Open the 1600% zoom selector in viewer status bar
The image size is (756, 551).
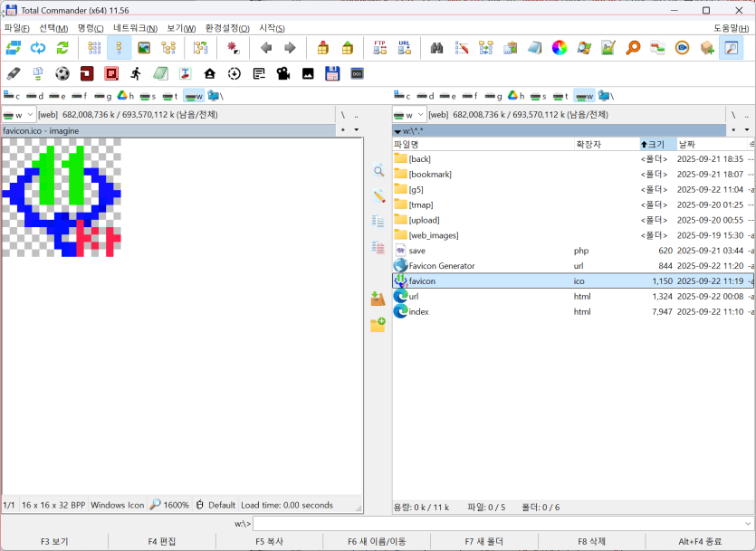click(169, 505)
